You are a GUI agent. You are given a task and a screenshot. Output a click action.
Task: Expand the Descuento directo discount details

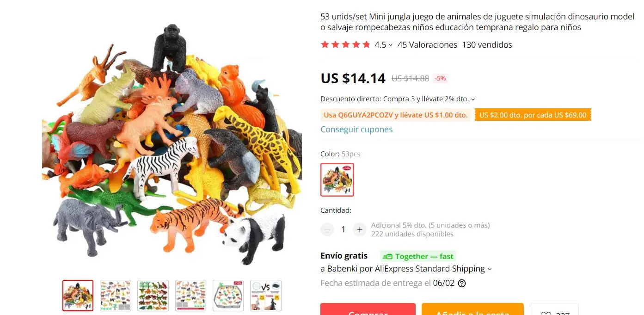[473, 99]
